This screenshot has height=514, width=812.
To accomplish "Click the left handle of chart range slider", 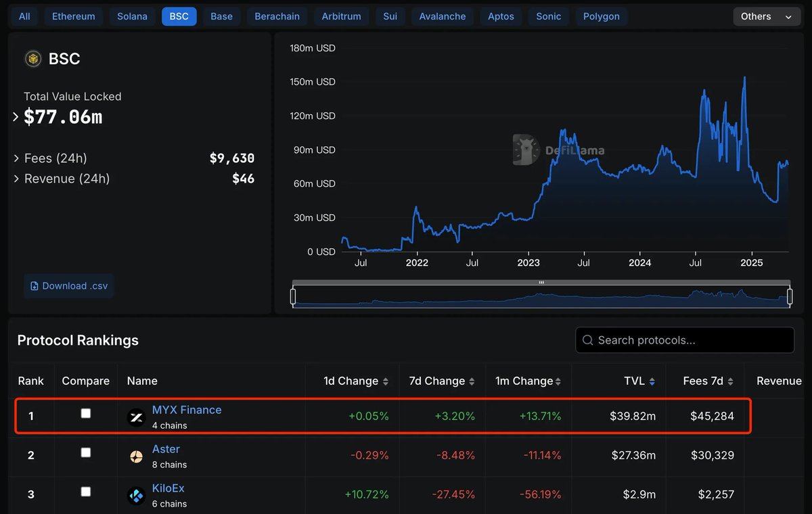I will (x=293, y=296).
